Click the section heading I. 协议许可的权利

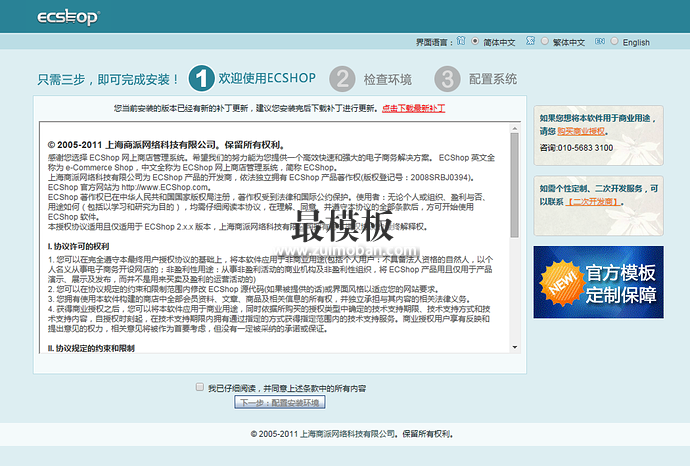[x=78, y=246]
